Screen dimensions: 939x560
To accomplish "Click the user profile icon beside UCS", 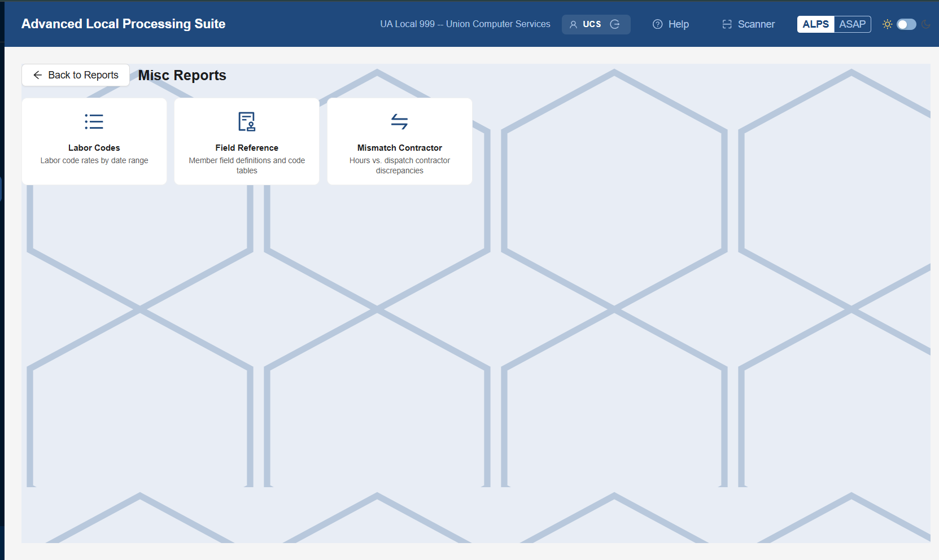I will [573, 24].
